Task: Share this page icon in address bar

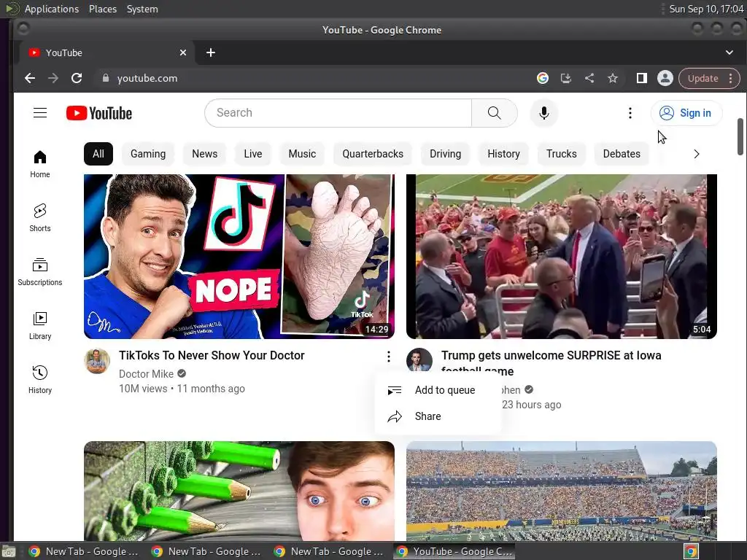Action: (x=589, y=78)
